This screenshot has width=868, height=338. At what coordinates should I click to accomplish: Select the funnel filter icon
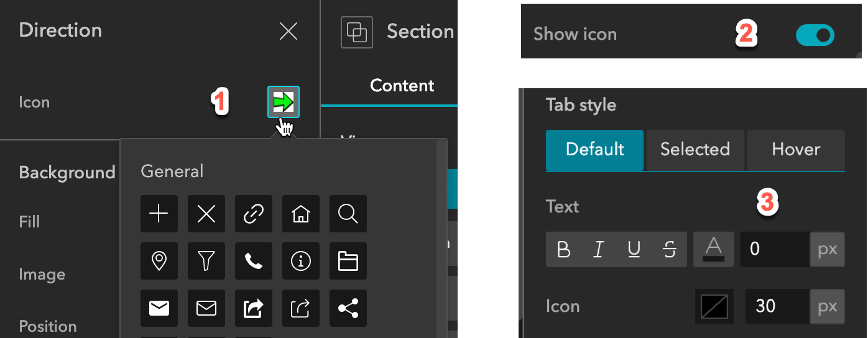[x=206, y=261]
